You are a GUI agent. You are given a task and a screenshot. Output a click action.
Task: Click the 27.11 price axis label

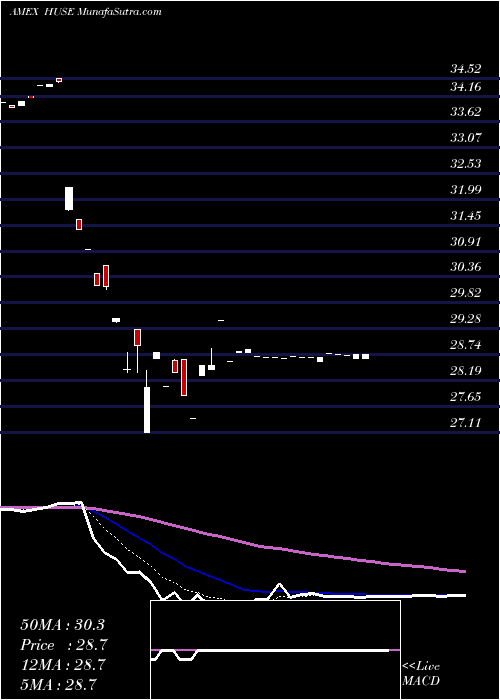[466, 422]
